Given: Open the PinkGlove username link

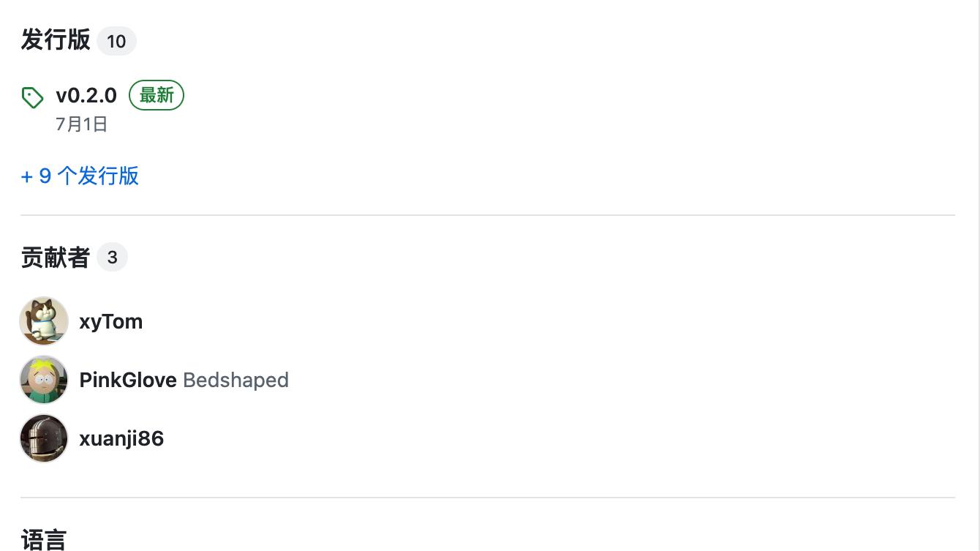Looking at the screenshot, I should point(128,380).
